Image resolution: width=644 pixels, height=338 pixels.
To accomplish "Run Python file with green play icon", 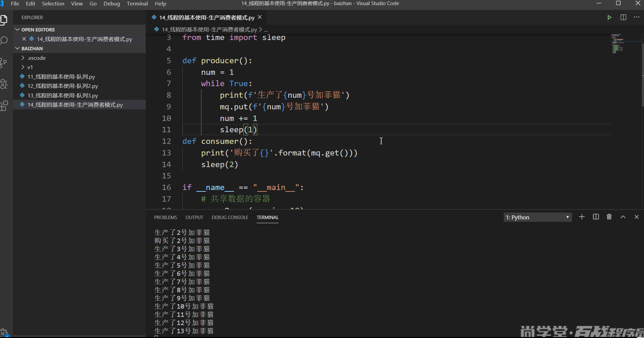I will (609, 17).
